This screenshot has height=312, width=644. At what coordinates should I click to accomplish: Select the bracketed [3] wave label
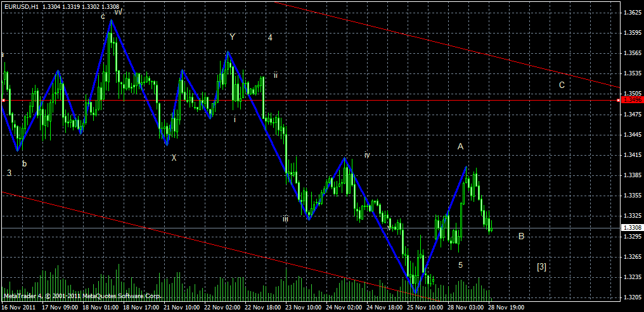click(x=541, y=267)
